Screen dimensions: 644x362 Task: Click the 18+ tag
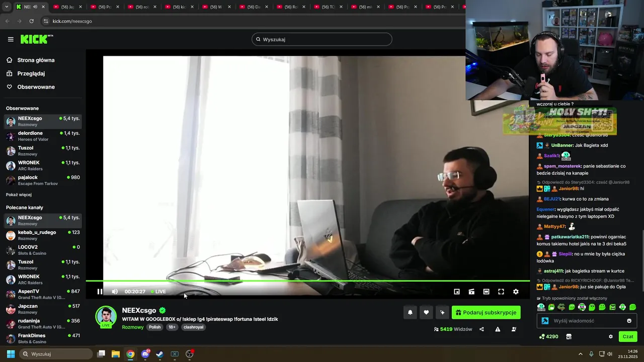click(x=172, y=327)
